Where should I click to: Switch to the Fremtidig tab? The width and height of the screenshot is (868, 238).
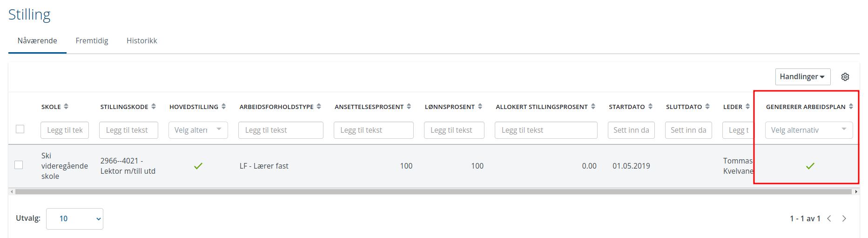tap(92, 41)
